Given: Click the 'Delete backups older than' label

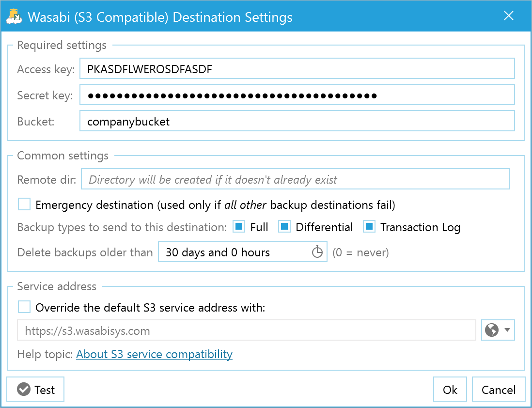Looking at the screenshot, I should click(85, 252).
